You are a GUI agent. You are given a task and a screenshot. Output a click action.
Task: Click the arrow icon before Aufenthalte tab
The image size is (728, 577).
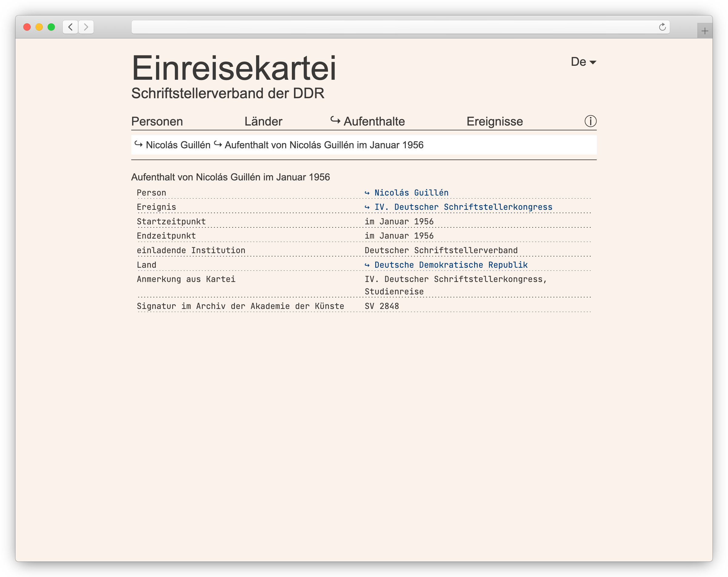click(335, 120)
